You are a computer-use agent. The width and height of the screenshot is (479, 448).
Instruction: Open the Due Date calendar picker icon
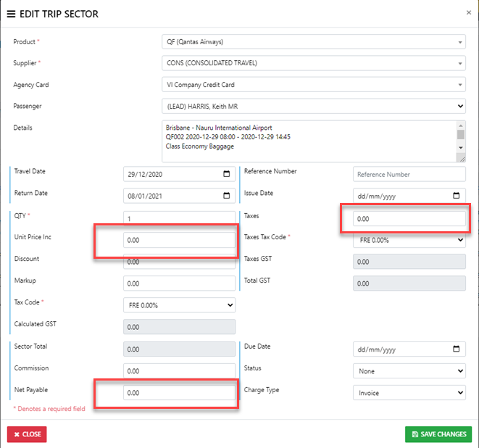(456, 349)
